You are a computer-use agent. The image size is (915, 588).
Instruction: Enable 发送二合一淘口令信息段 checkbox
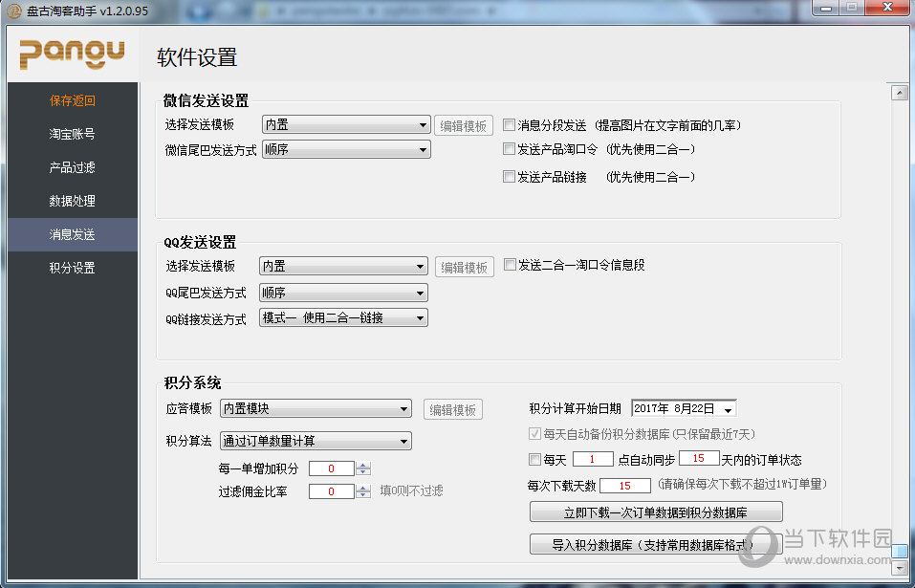pyautogui.click(x=510, y=265)
